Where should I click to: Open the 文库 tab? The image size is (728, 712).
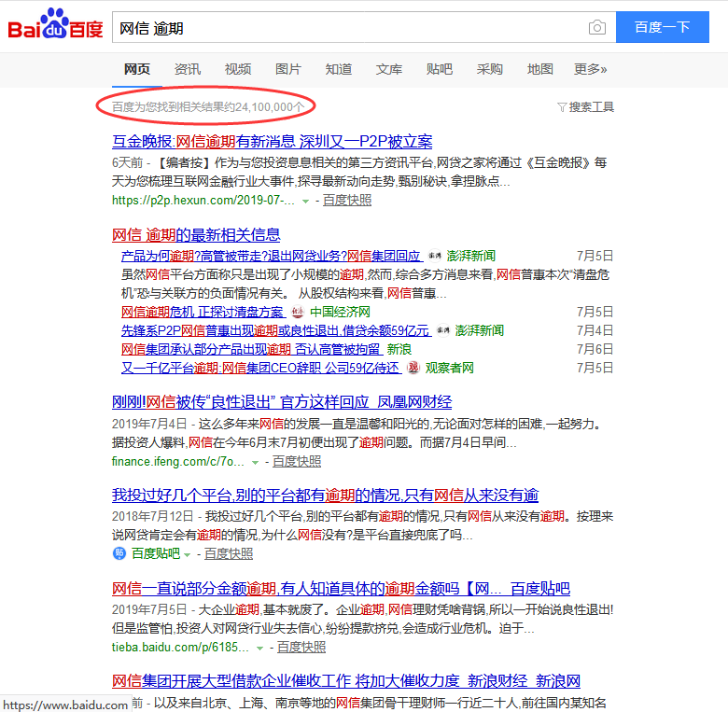[x=388, y=70]
